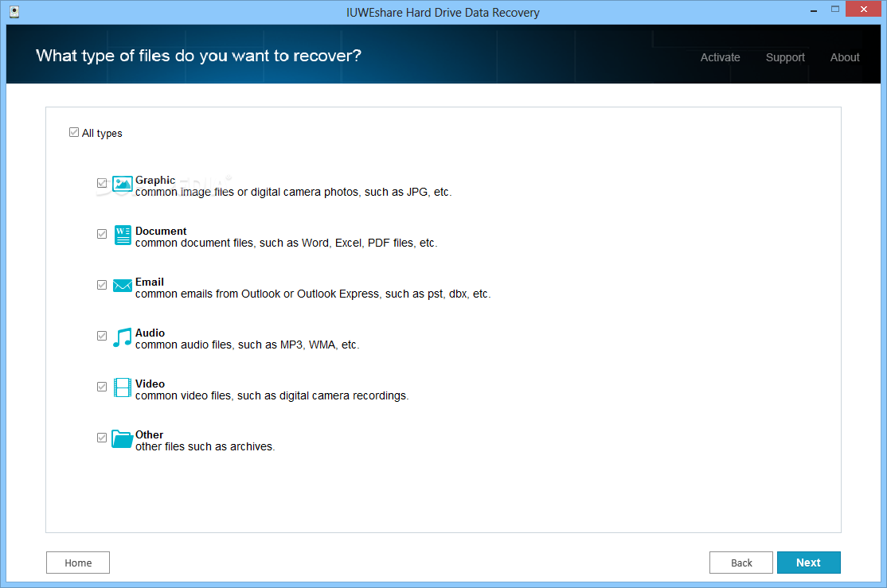
Task: Click the Email label
Action: [x=150, y=282]
